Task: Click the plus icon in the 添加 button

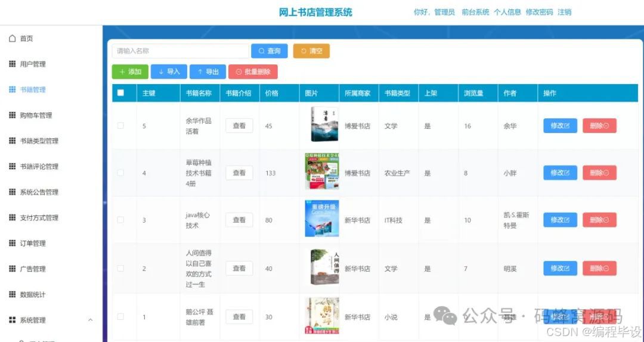Action: (x=122, y=72)
